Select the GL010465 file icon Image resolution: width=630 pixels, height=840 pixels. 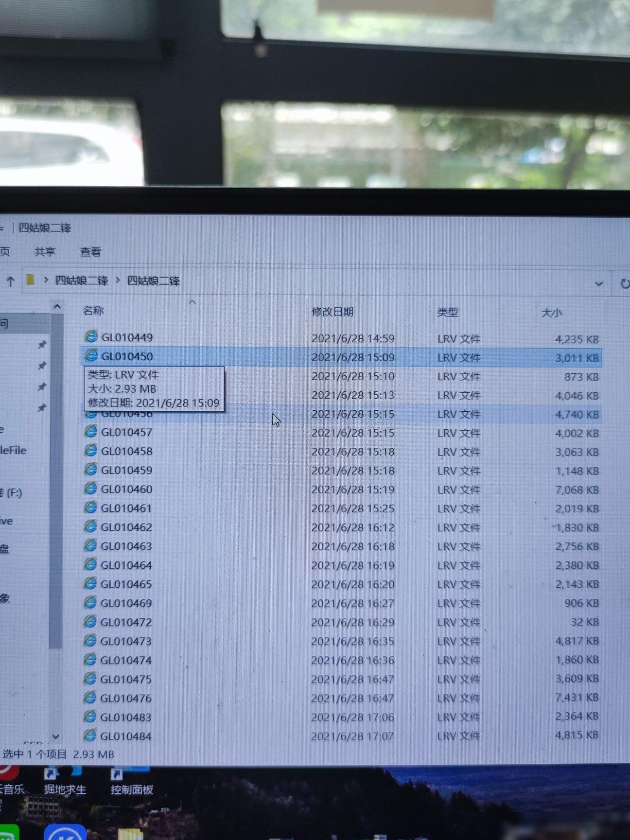(90, 583)
